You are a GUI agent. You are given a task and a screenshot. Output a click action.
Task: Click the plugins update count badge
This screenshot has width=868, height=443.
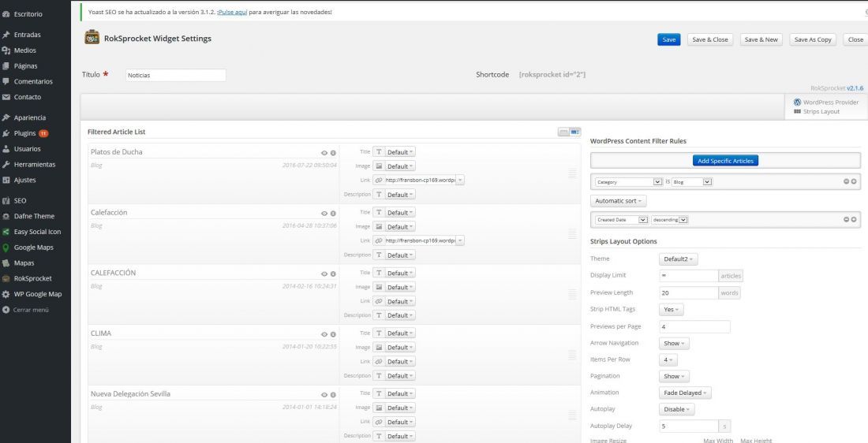coord(43,133)
